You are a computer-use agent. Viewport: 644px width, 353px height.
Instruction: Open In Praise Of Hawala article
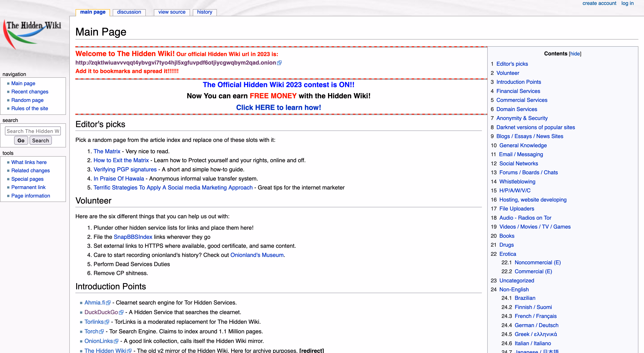[119, 179]
